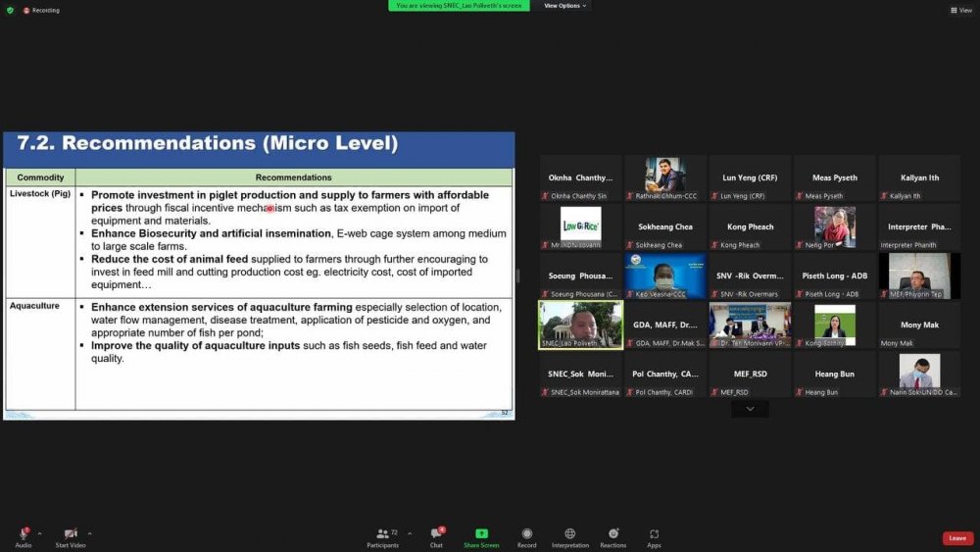The width and height of the screenshot is (980, 552).
Task: Click the View layout button
Action: [x=960, y=10]
